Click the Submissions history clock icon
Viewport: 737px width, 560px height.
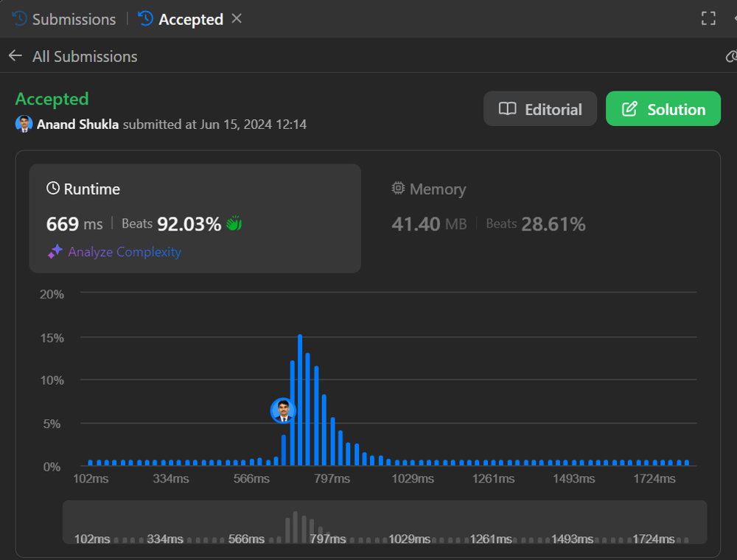(20, 19)
